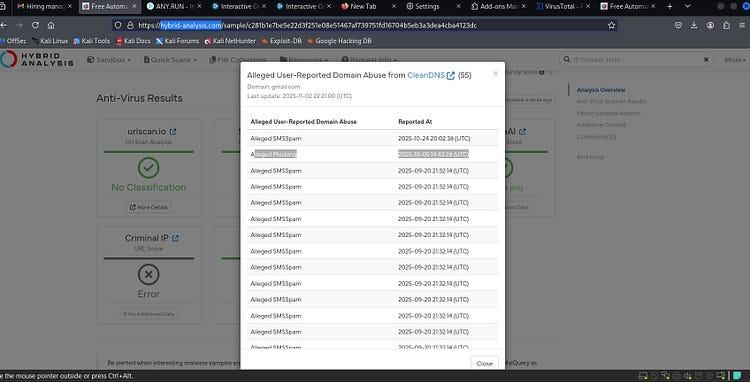The width and height of the screenshot is (750, 382).
Task: Expand the More menu
Action: 735,60
